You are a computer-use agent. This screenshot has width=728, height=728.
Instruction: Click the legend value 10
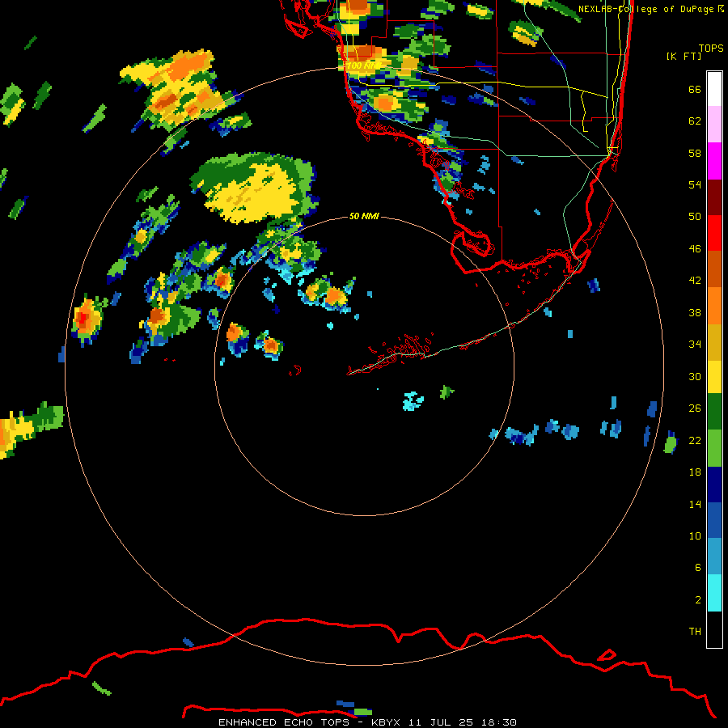[x=695, y=536]
